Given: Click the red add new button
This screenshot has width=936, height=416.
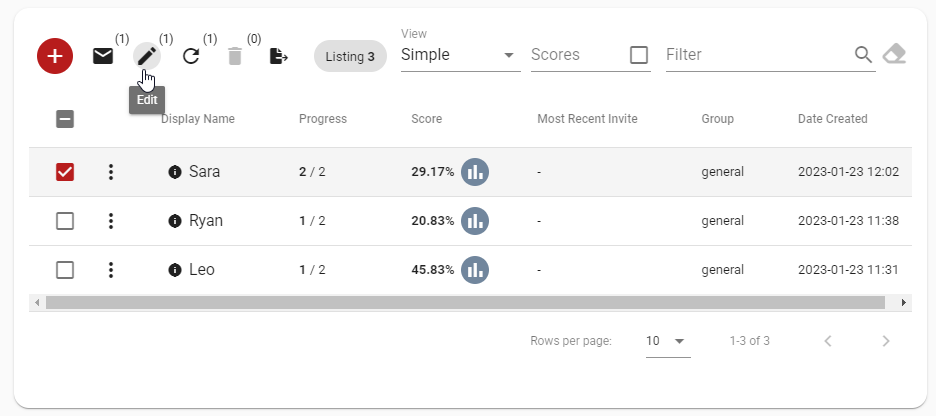Looking at the screenshot, I should pos(55,56).
